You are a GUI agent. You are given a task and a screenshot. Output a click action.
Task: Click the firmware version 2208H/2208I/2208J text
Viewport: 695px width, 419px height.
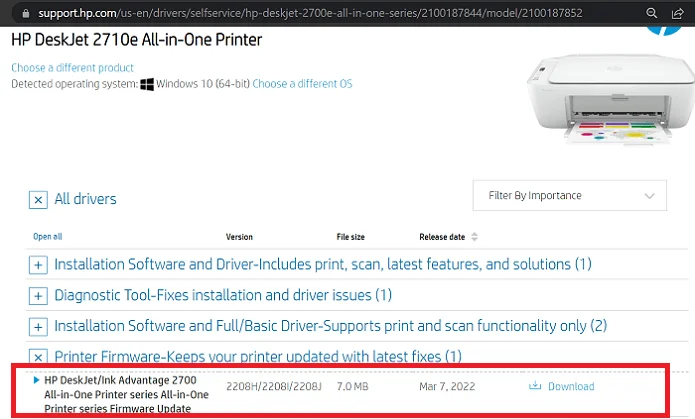click(274, 387)
